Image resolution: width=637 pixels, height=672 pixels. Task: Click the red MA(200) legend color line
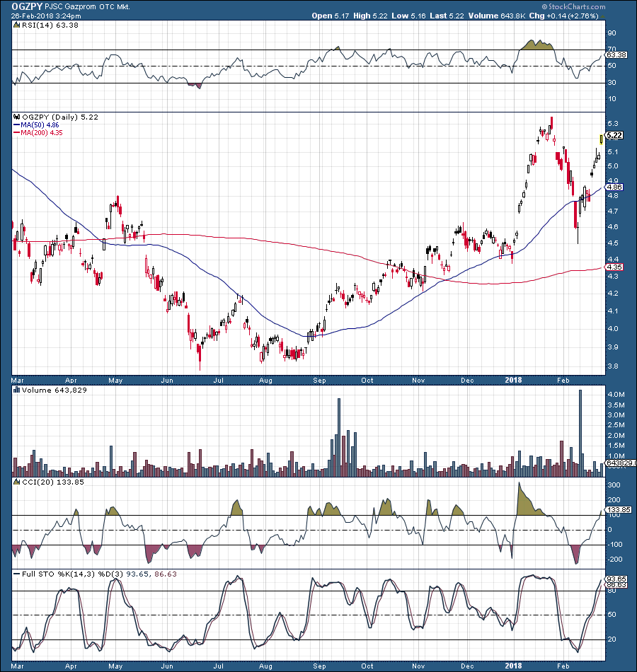point(17,132)
